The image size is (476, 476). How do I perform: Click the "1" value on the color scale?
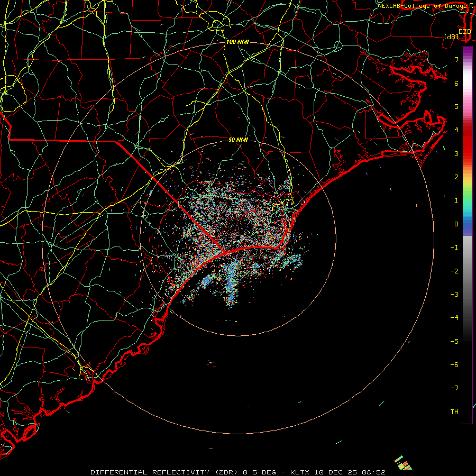click(456, 200)
